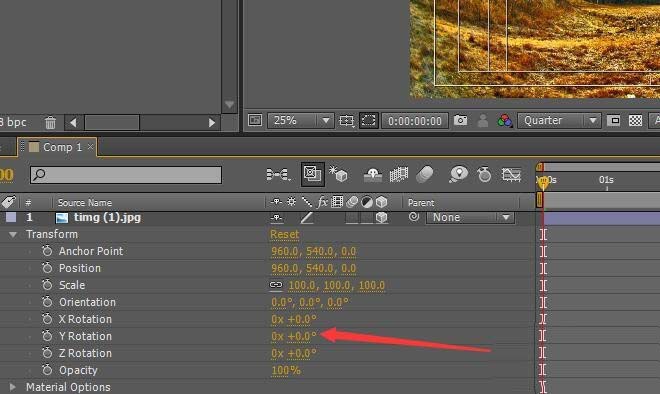This screenshot has width=660, height=394.
Task: Click Position value 960.0, 540.0, 0.0
Action: point(313,269)
